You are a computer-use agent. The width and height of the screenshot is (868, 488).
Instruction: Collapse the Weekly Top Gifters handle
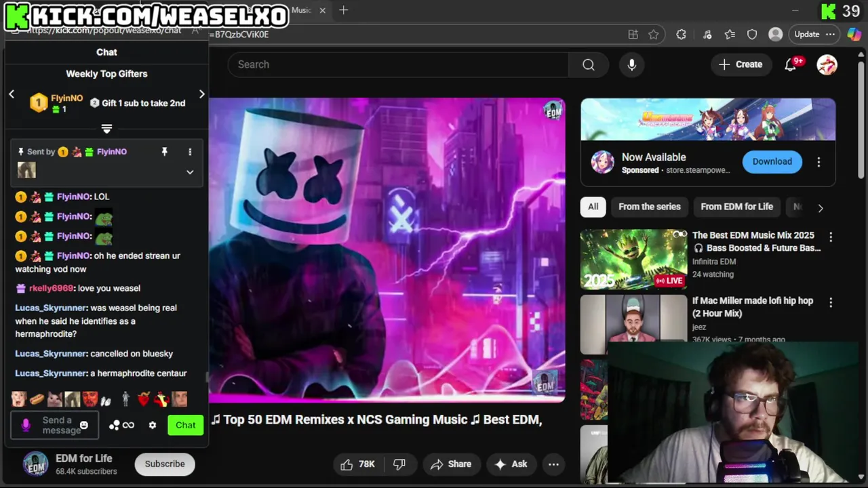106,129
